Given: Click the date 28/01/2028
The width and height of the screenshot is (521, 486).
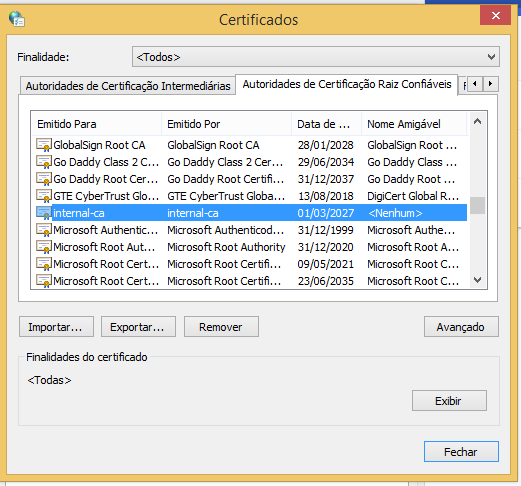Looking at the screenshot, I should coord(326,145).
